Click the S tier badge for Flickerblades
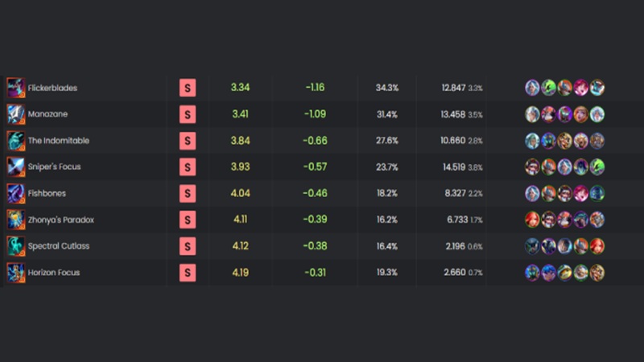644x362 pixels. (x=188, y=88)
